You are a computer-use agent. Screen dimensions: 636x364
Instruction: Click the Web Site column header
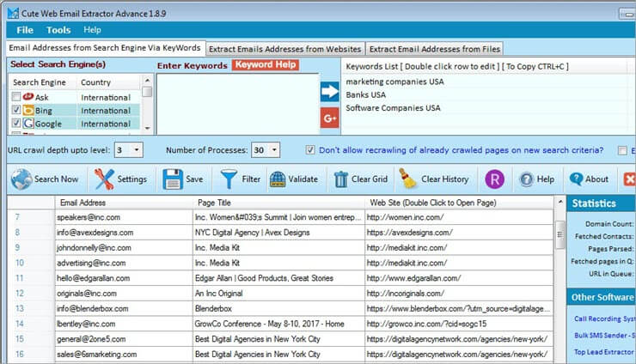(x=459, y=203)
